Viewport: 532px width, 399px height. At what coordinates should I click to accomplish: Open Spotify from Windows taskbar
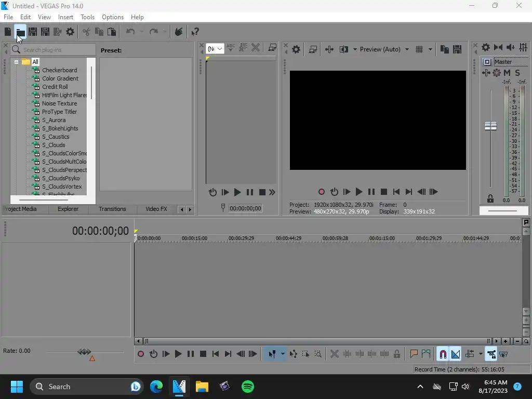248,387
